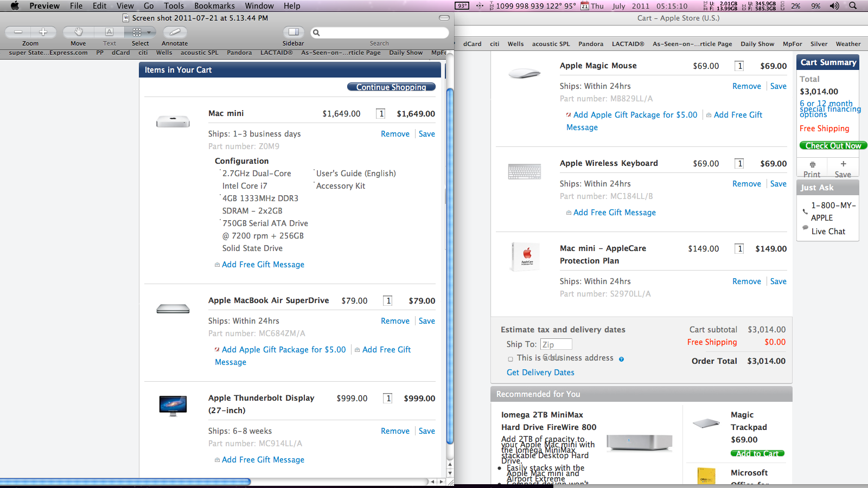Click the Magic Trackpad recommendation image
Screen dimensions: 868x488
tap(706, 423)
